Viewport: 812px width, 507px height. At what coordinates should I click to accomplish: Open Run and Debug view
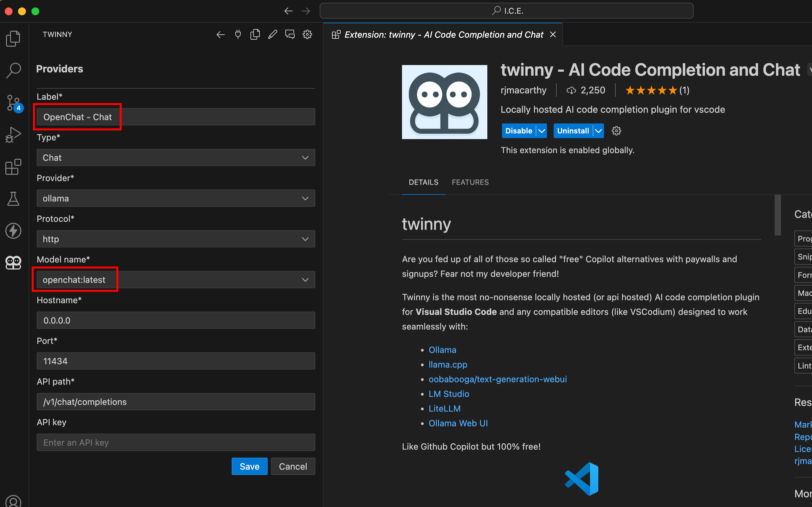tap(13, 135)
